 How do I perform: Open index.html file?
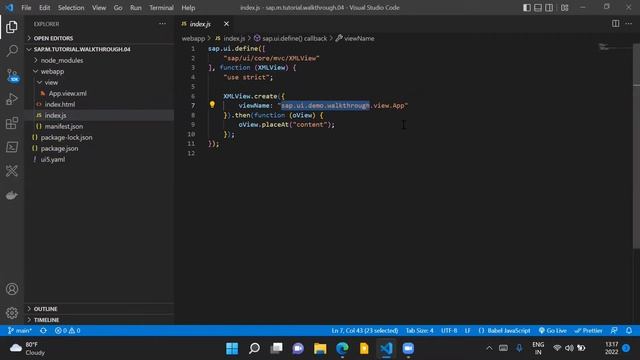coord(99,104)
